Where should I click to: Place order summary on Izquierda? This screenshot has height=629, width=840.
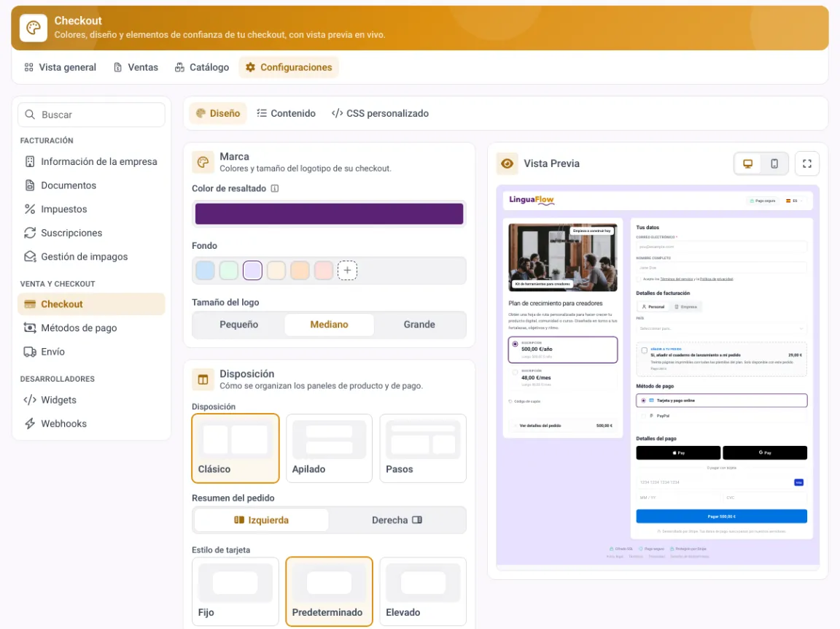pyautogui.click(x=262, y=520)
